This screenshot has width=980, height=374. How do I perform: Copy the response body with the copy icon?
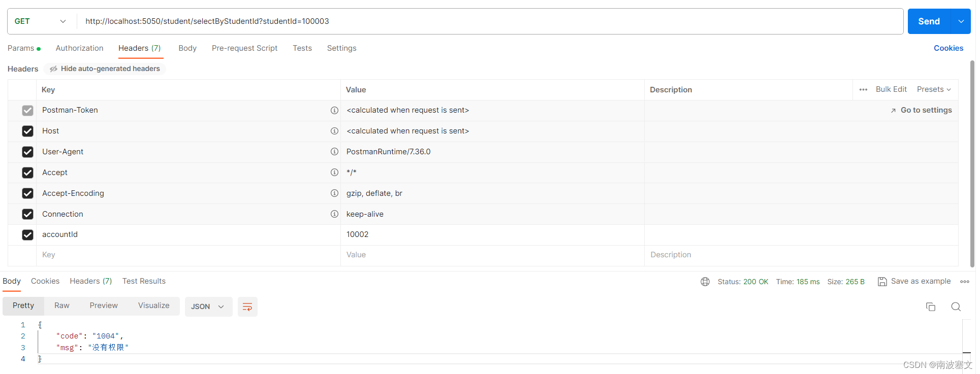pyautogui.click(x=930, y=307)
